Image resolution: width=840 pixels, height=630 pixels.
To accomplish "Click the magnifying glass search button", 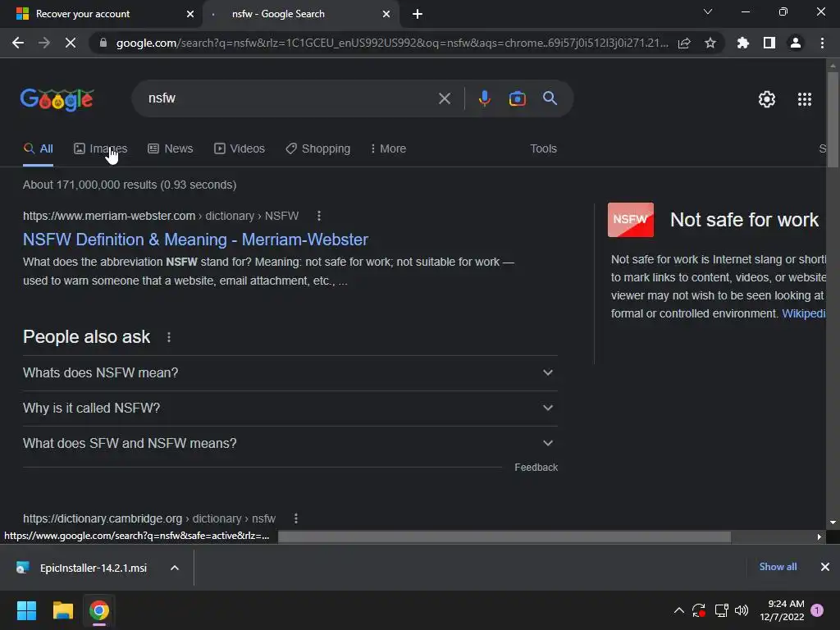I will pyautogui.click(x=550, y=98).
